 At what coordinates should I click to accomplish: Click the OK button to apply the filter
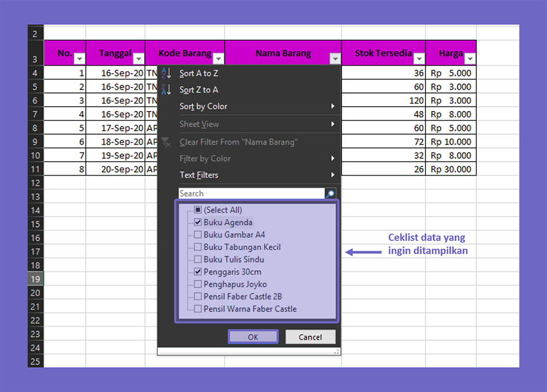[x=253, y=337]
